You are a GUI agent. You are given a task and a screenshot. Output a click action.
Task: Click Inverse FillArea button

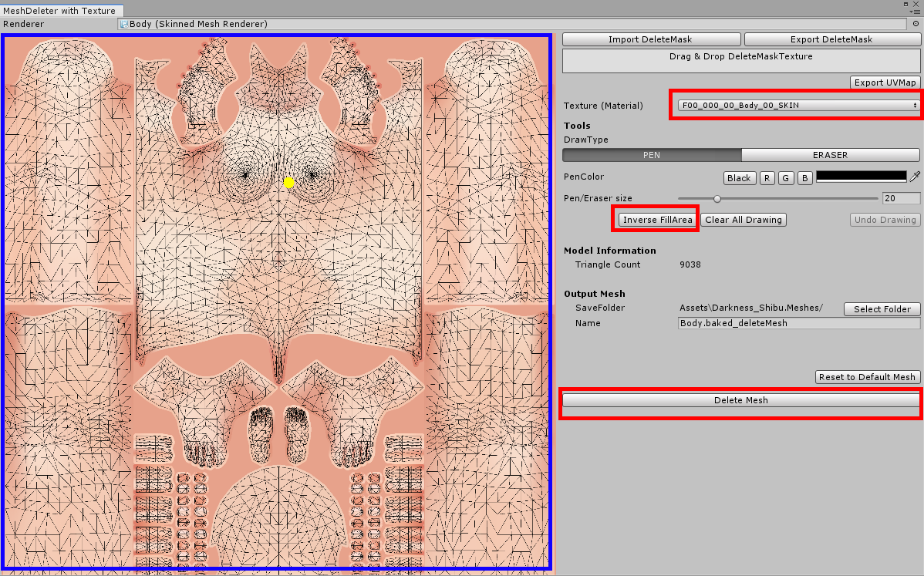[x=658, y=220]
